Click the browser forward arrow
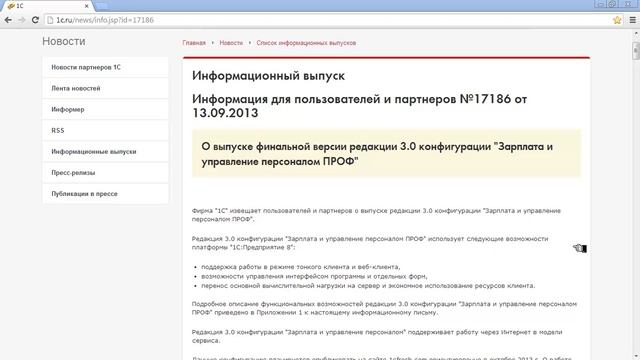The height and width of the screenshot is (360, 640). (22, 20)
